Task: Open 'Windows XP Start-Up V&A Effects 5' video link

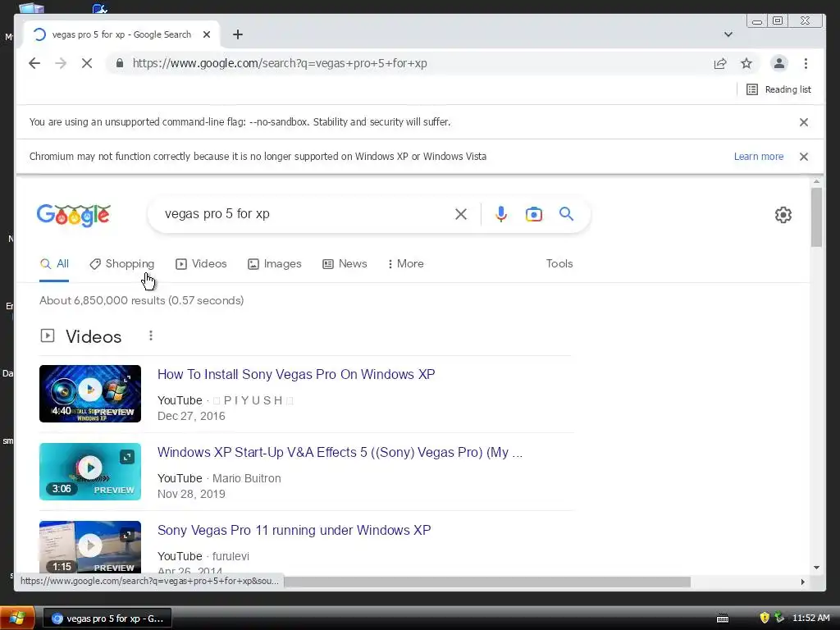Action: click(x=340, y=452)
